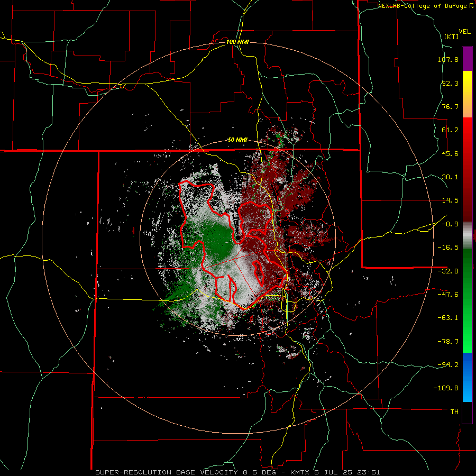Image resolution: width=476 pixels, height=476 pixels.
Task: Select the -16.5 scale value
Action: click(x=448, y=248)
